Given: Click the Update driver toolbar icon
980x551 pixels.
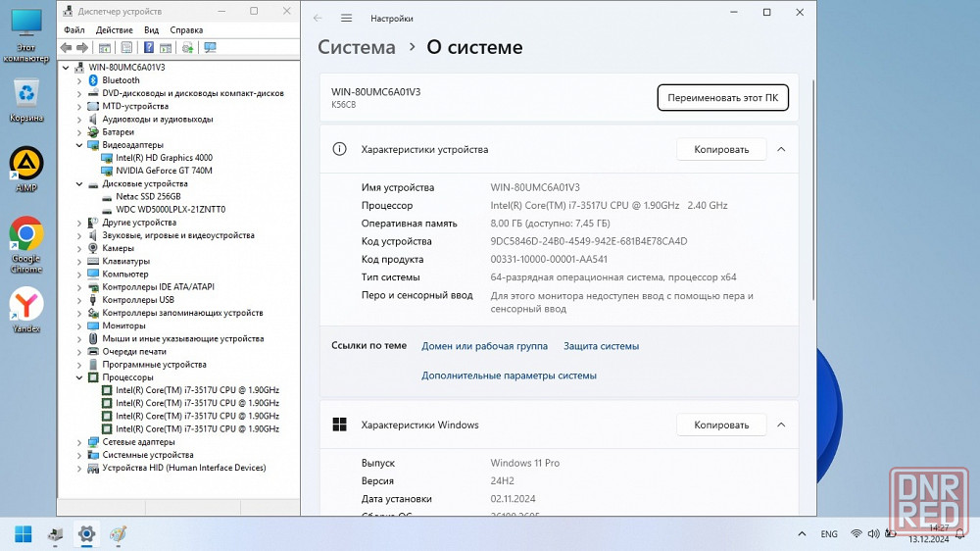Looking at the screenshot, I should 187,47.
